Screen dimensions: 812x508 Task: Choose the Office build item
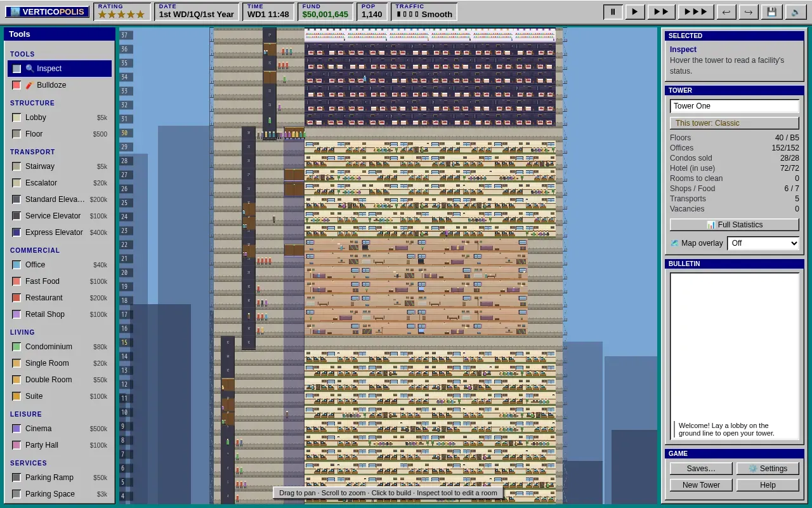tap(60, 265)
